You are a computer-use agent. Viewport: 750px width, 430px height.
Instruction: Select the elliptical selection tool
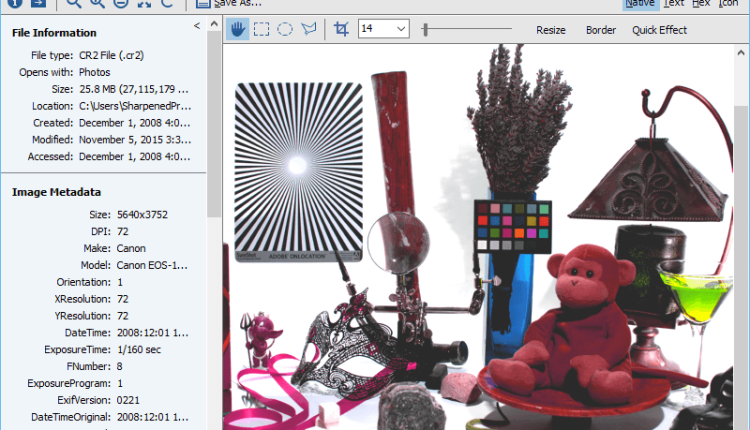tap(285, 30)
